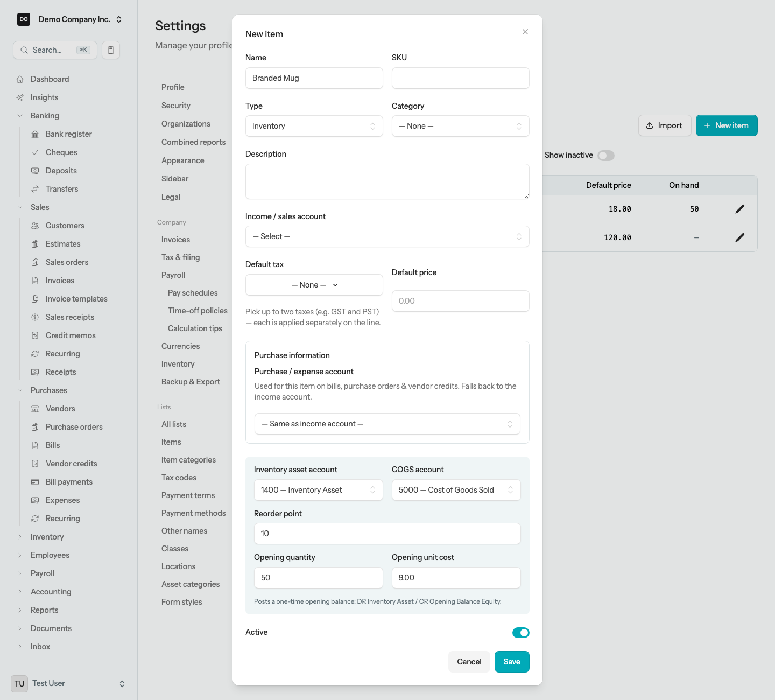
Task: Open Tax codes in settings menu
Action: [x=179, y=478]
